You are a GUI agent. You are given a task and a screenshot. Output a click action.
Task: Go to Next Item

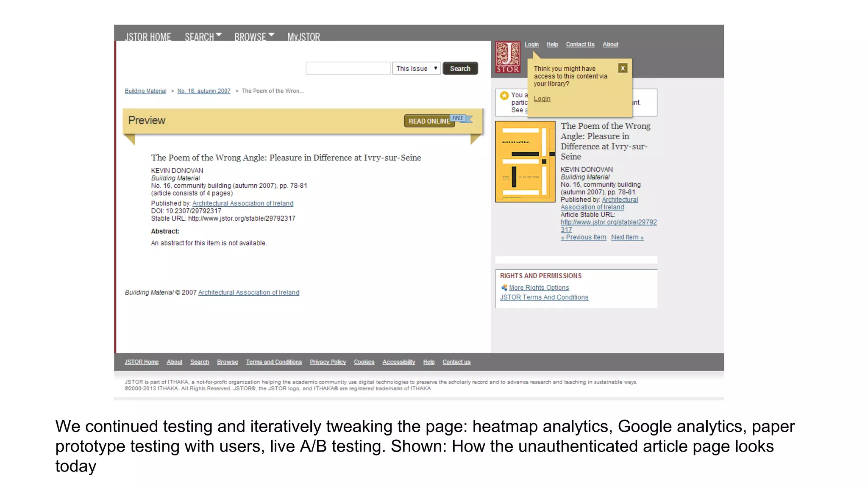click(x=627, y=237)
